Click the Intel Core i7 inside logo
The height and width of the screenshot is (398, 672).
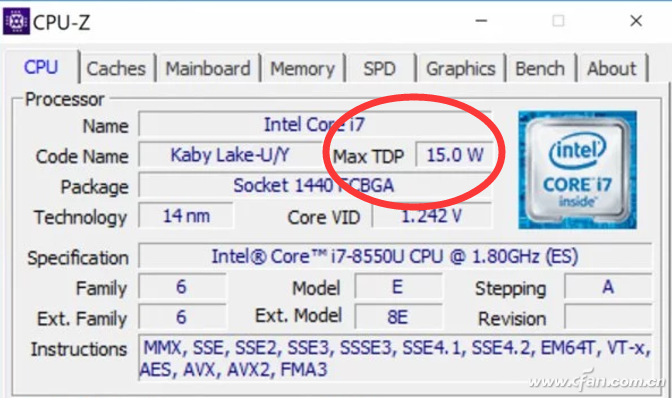pyautogui.click(x=577, y=170)
